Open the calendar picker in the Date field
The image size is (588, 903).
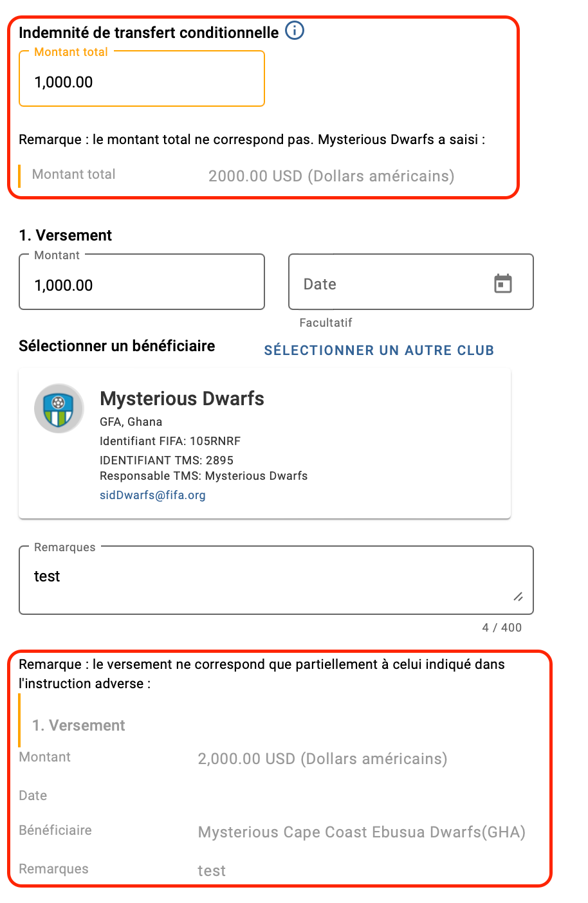(x=502, y=283)
